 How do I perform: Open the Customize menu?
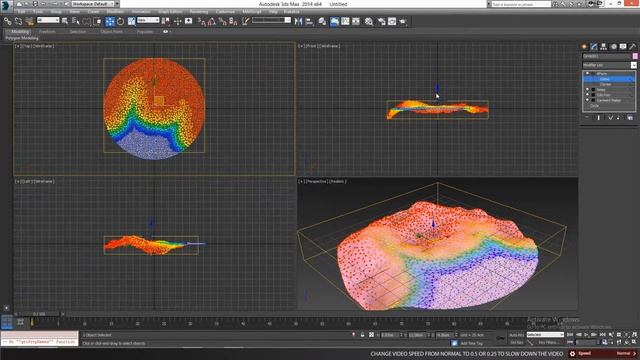click(225, 12)
